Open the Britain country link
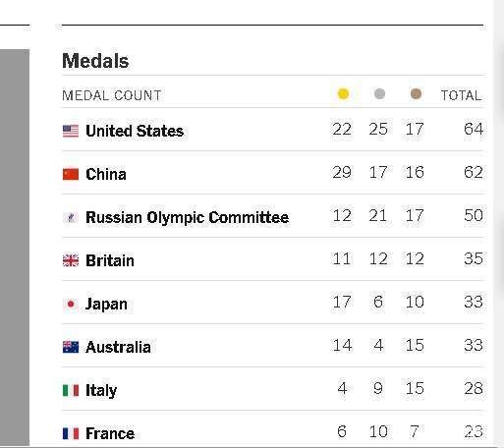Viewport: 504px width, 448px height. click(110, 260)
